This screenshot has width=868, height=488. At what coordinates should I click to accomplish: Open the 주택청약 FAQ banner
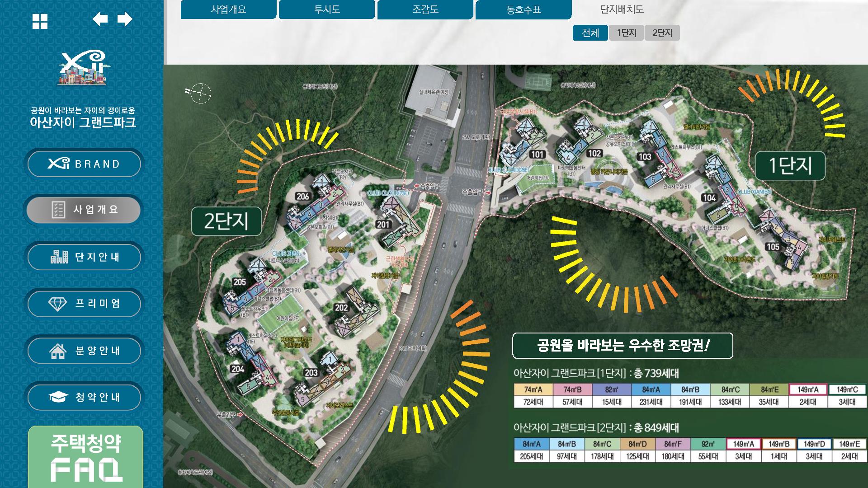coord(86,457)
